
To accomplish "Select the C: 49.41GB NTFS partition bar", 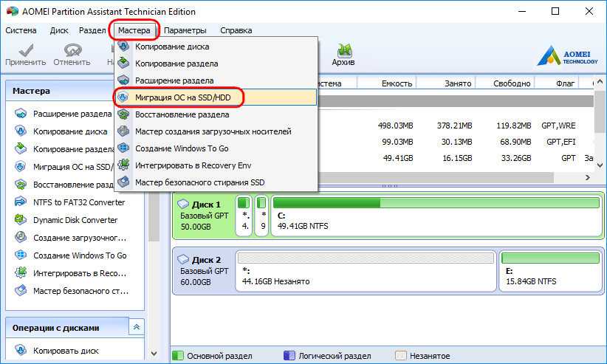I will (x=436, y=216).
